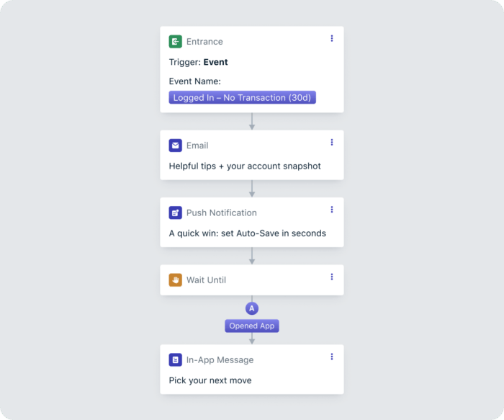Select the Wait Until step label

206,280
